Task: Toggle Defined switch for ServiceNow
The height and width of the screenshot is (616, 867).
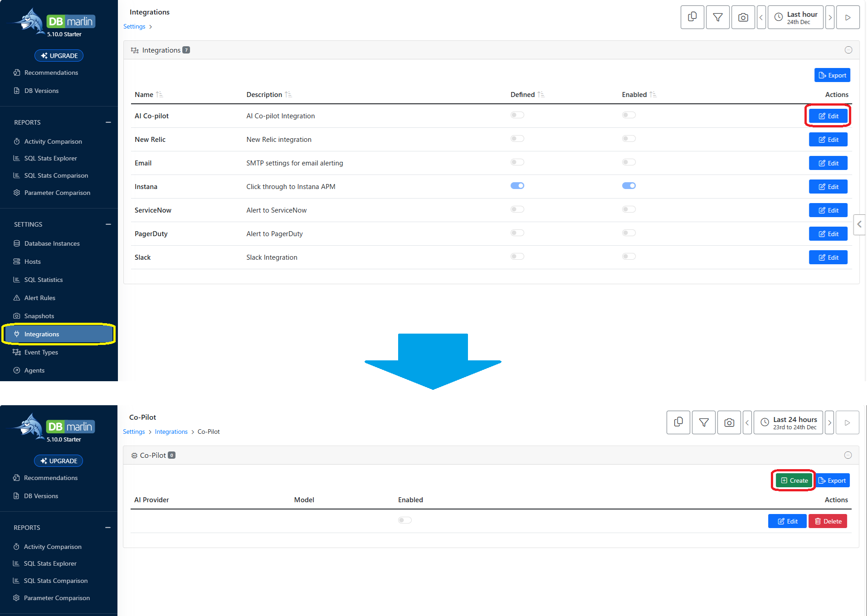Action: pyautogui.click(x=517, y=209)
